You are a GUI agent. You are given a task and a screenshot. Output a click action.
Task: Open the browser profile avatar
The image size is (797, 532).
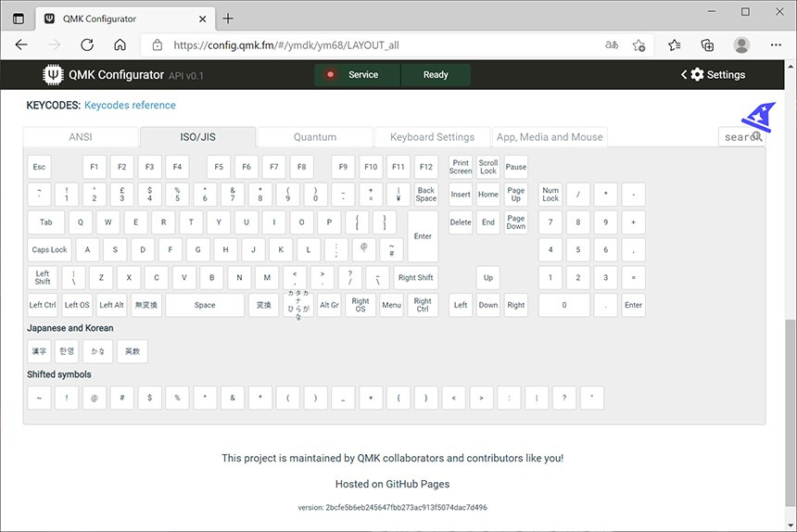point(741,44)
